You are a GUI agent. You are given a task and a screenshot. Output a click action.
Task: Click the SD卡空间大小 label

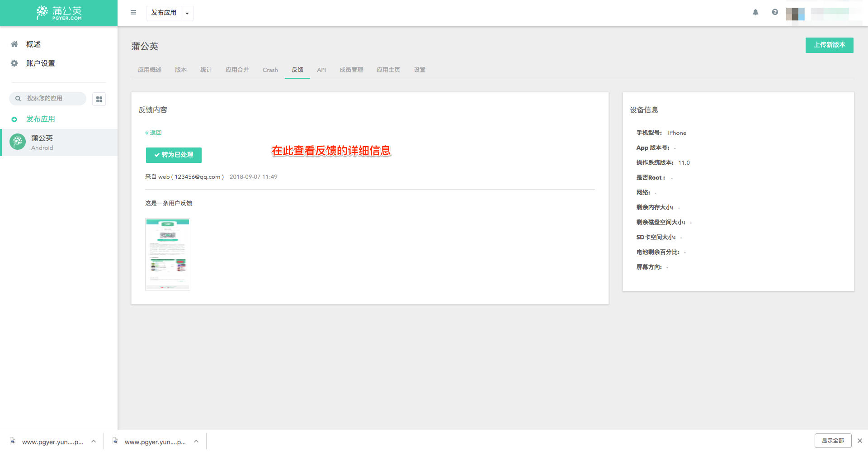(656, 238)
